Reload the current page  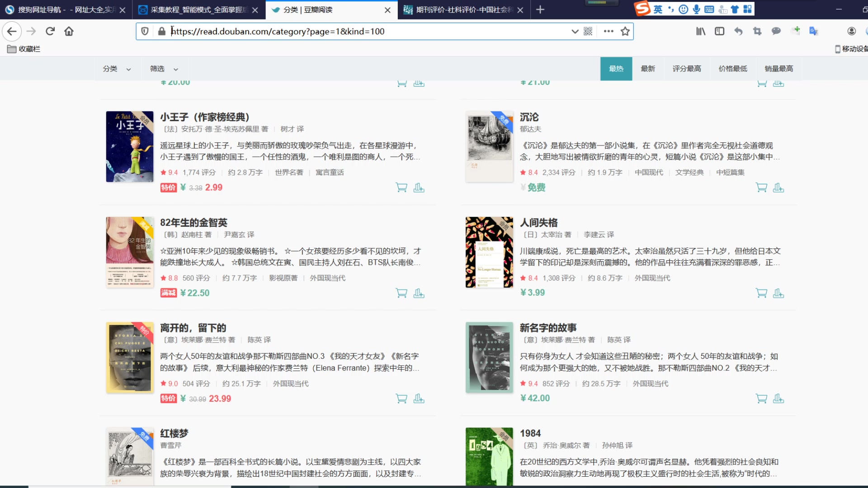point(50,31)
